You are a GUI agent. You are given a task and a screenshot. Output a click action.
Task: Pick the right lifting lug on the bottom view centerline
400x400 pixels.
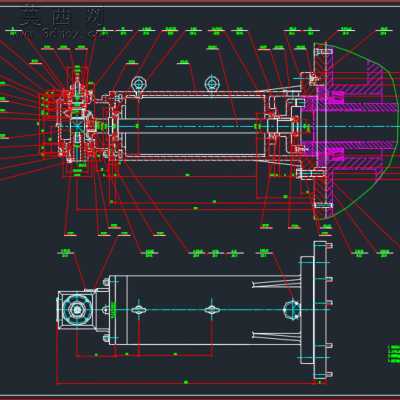212,310
